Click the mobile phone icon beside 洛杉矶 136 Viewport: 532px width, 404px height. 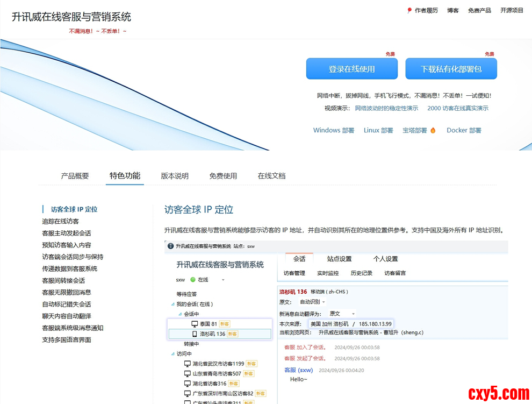click(195, 334)
